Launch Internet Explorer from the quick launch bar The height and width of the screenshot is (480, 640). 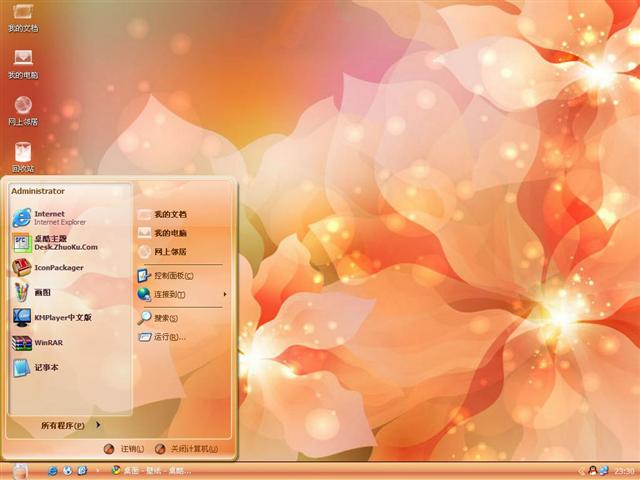(x=53, y=471)
